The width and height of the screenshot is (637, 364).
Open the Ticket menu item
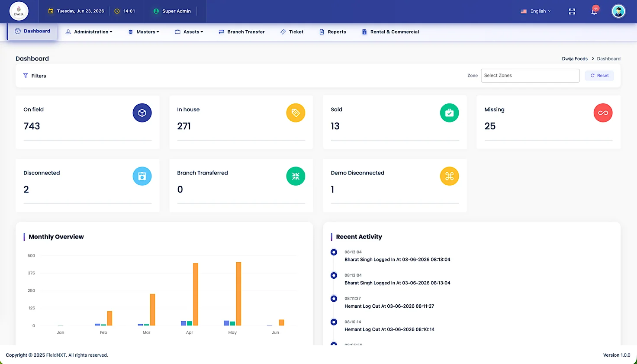[292, 32]
